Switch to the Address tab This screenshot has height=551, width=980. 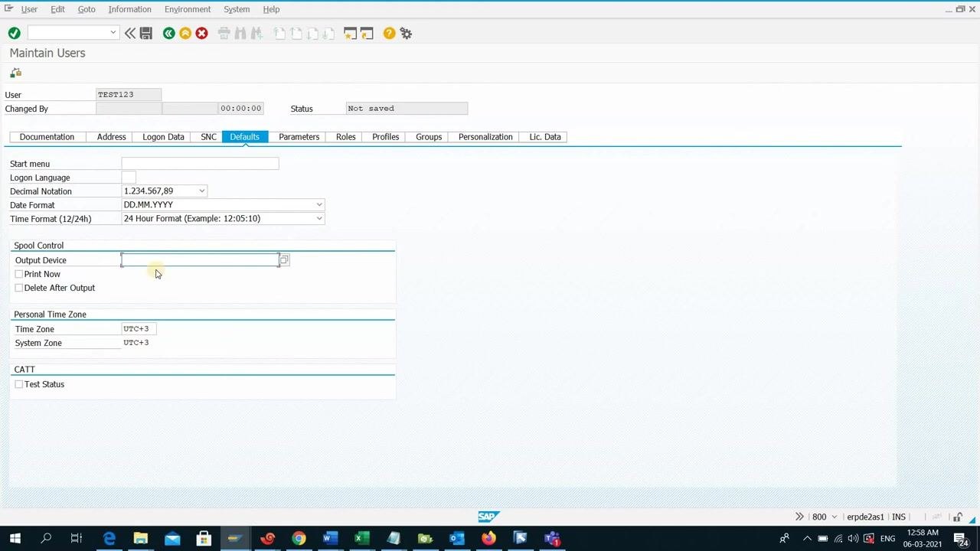[111, 137]
